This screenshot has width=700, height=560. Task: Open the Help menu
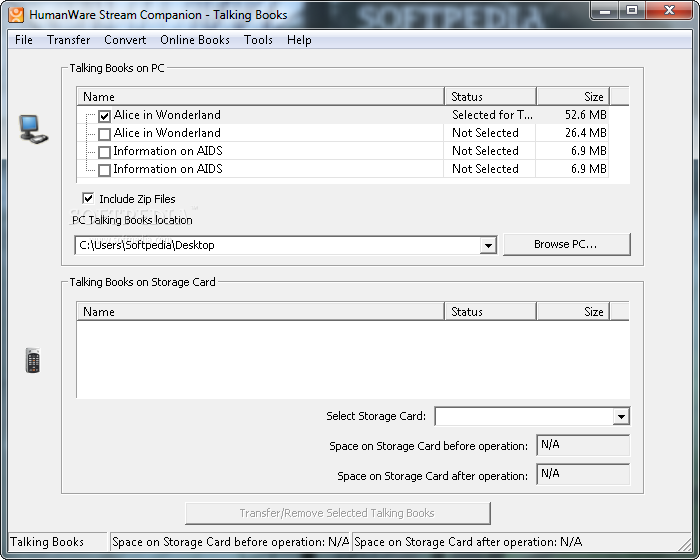[299, 40]
